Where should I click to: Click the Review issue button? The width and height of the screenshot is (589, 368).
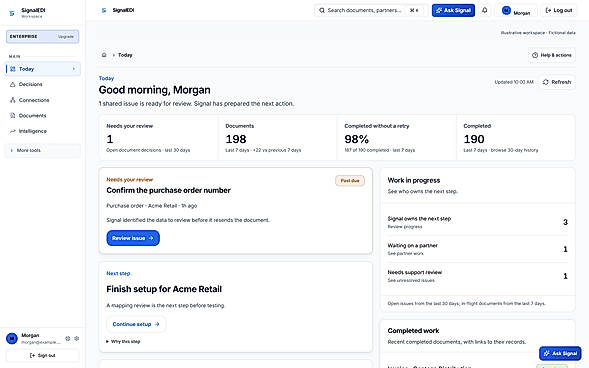pyautogui.click(x=133, y=238)
